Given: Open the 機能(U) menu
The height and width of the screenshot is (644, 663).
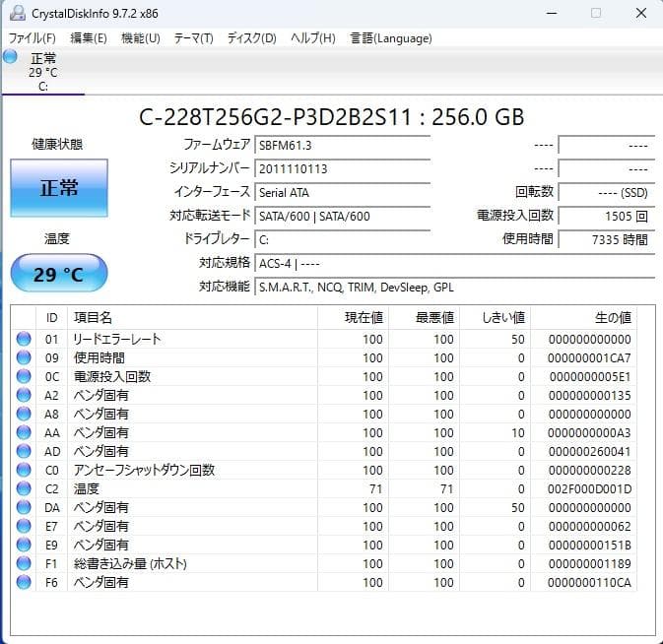Looking at the screenshot, I should point(140,38).
